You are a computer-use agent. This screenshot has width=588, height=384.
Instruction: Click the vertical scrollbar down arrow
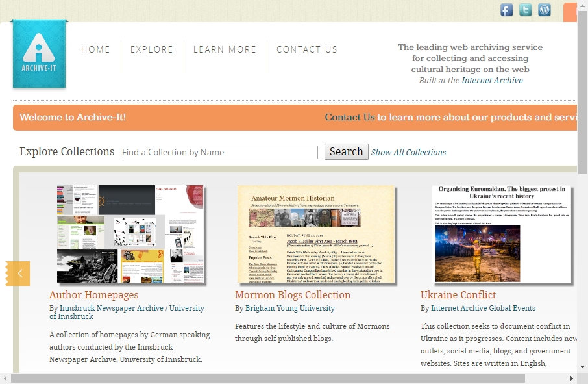tap(582, 367)
